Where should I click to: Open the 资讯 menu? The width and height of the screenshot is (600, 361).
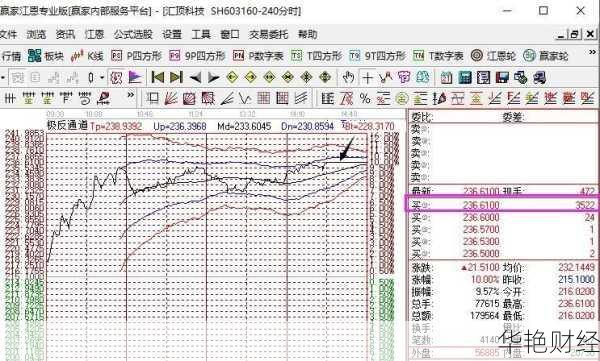[x=65, y=34]
